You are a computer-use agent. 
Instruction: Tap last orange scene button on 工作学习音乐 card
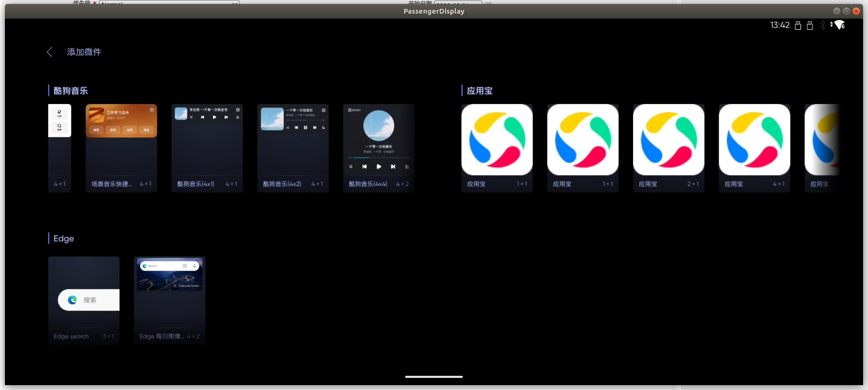click(x=146, y=130)
